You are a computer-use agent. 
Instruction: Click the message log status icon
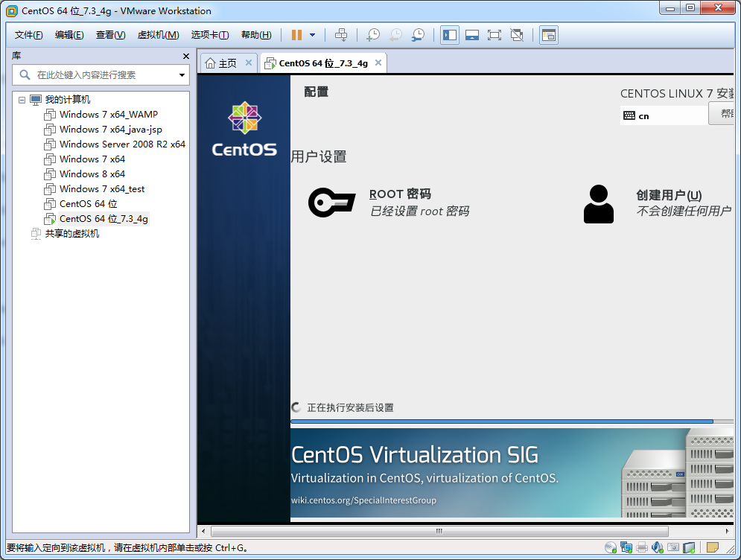point(712,548)
